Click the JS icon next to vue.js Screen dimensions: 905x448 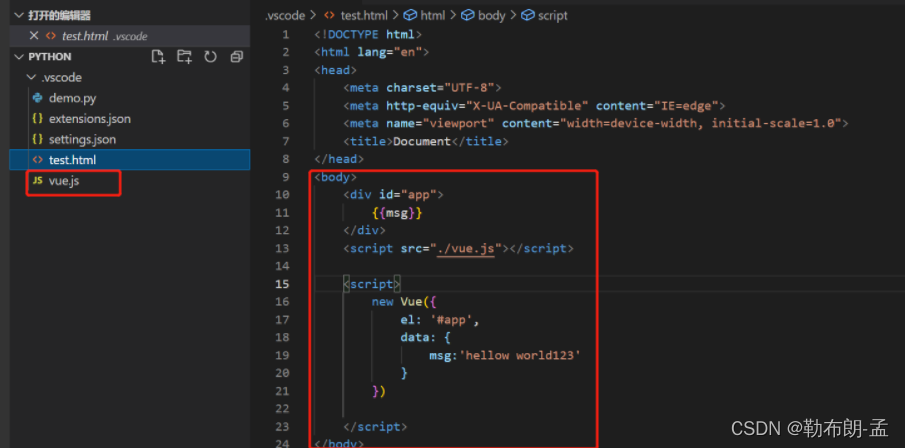click(38, 181)
